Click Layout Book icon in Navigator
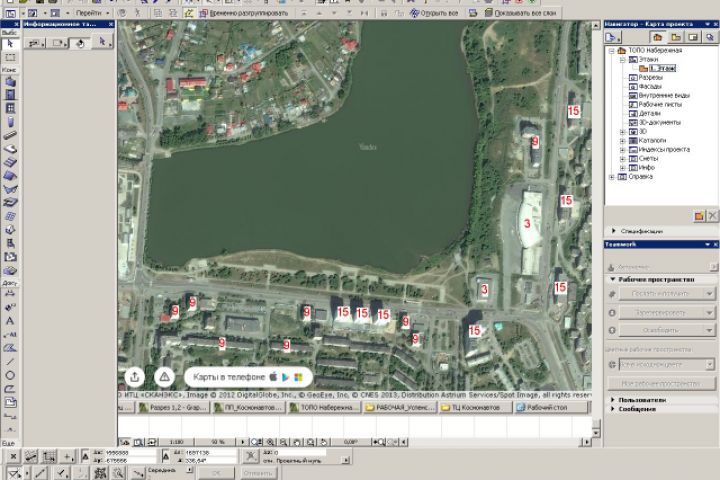Screen dimensions: 720x480 pos(693,37)
